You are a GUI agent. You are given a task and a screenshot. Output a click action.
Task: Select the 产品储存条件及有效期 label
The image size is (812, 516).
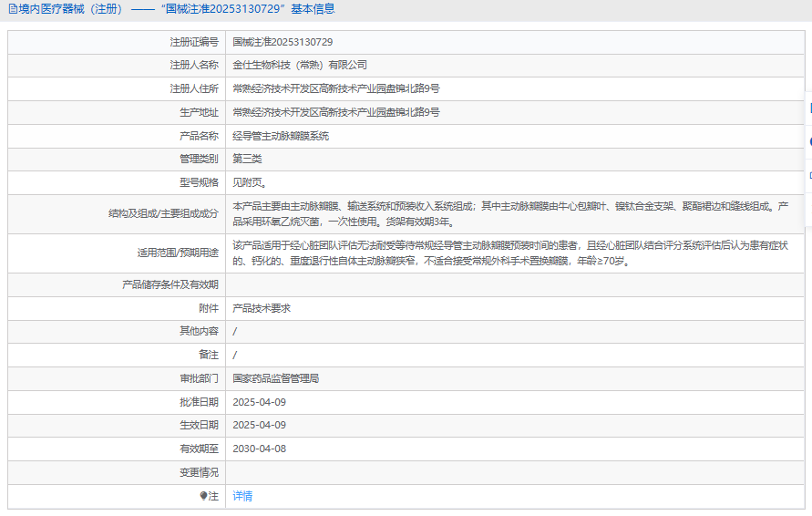point(170,284)
